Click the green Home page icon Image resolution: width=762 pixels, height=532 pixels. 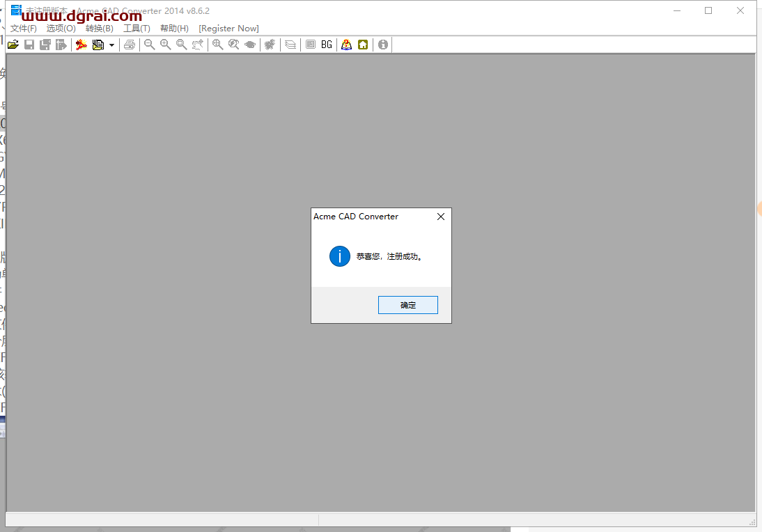coord(363,45)
